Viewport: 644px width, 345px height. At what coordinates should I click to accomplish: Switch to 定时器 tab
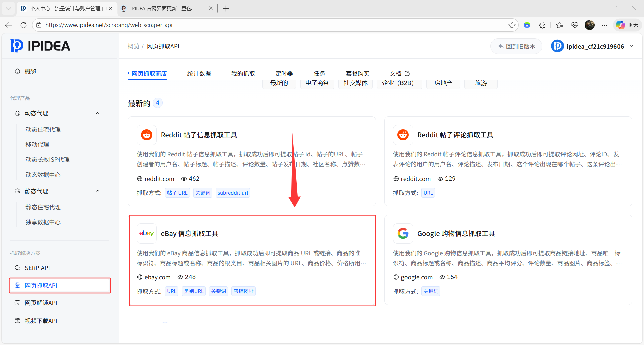[284, 73]
